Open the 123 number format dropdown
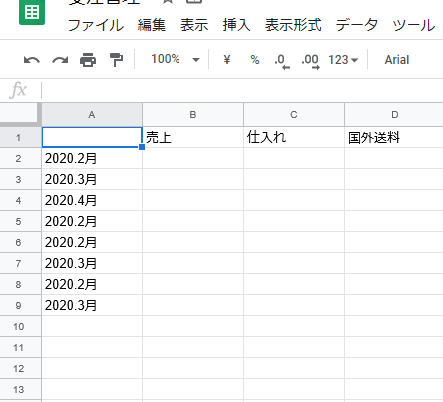Viewport: 443px width, 402px height. [343, 60]
